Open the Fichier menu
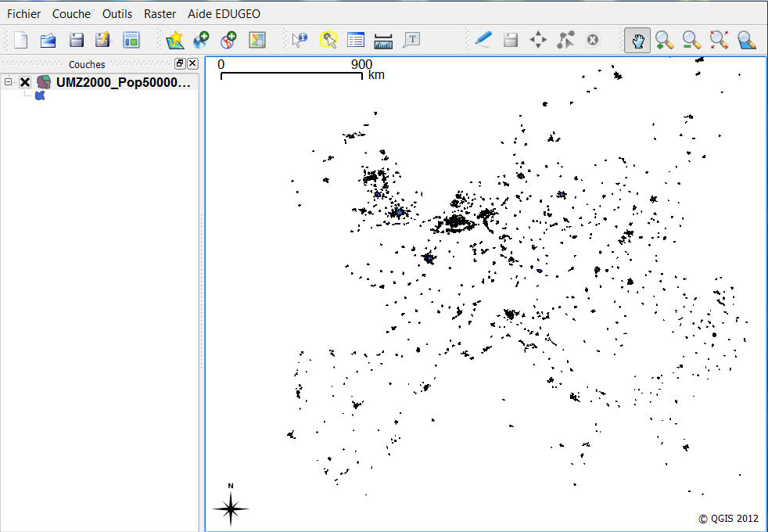Viewport: 768px width, 532px height. tap(23, 14)
